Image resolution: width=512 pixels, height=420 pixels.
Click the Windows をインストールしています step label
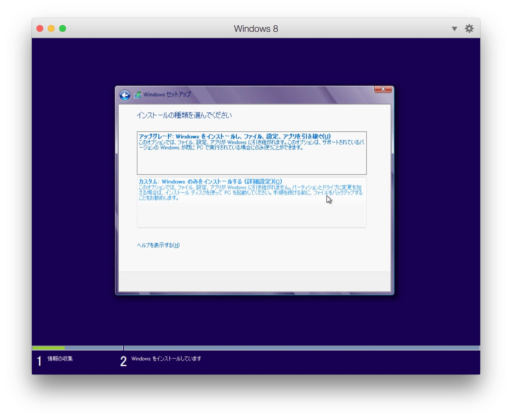click(x=166, y=359)
